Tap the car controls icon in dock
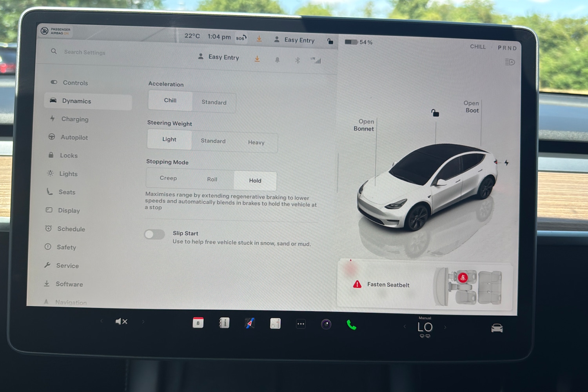This screenshot has width=588, height=392. 497,328
